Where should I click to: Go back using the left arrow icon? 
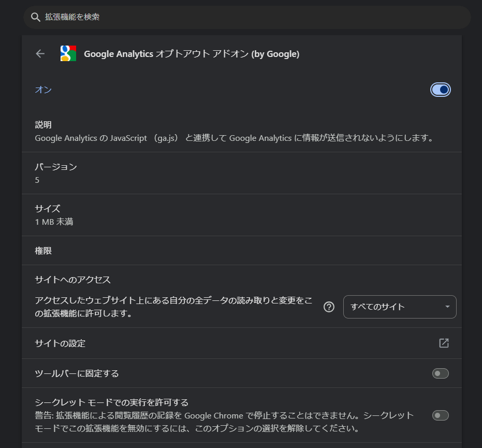[x=40, y=54]
